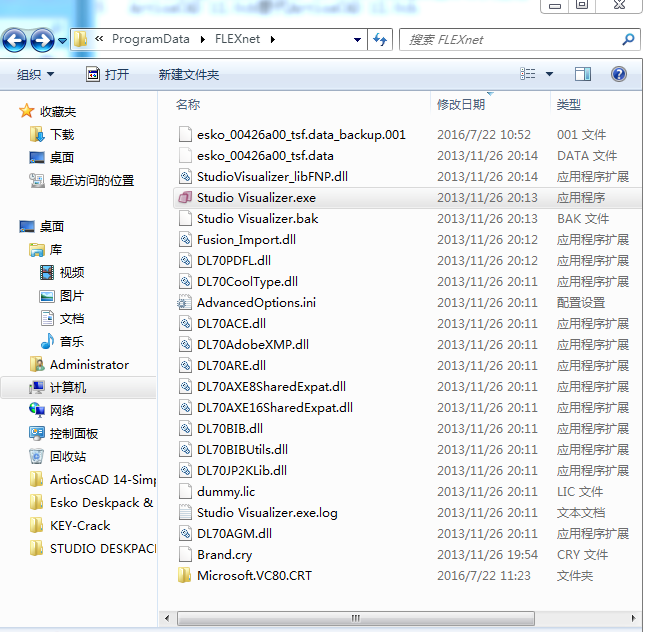Image resolution: width=646 pixels, height=632 pixels.
Task: Open 控制面板 in the navigation pane
Action: [73, 433]
